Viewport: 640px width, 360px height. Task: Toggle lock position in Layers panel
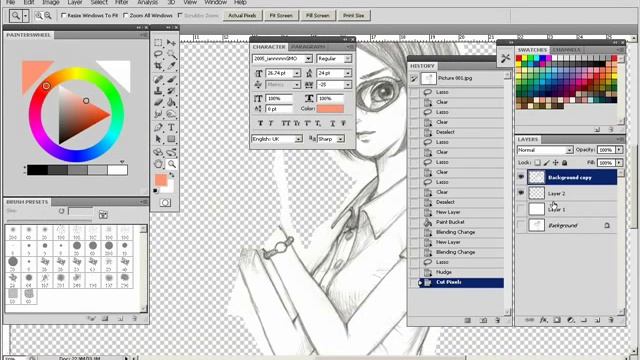coord(556,163)
